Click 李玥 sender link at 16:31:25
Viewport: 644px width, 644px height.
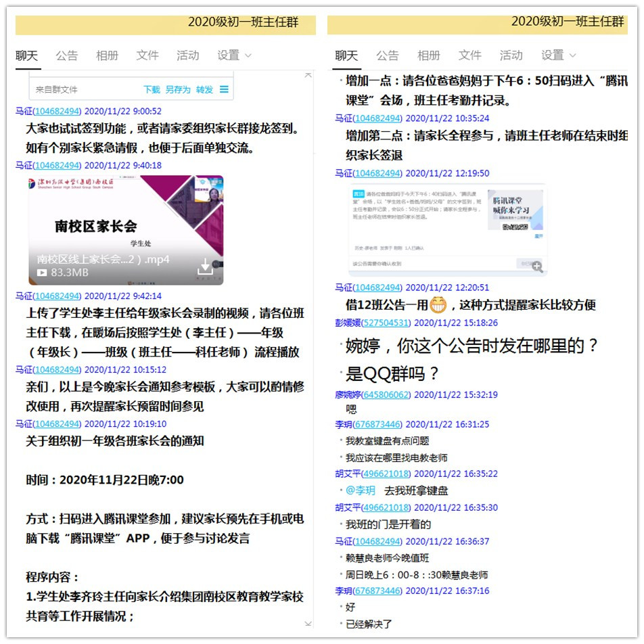369,424
